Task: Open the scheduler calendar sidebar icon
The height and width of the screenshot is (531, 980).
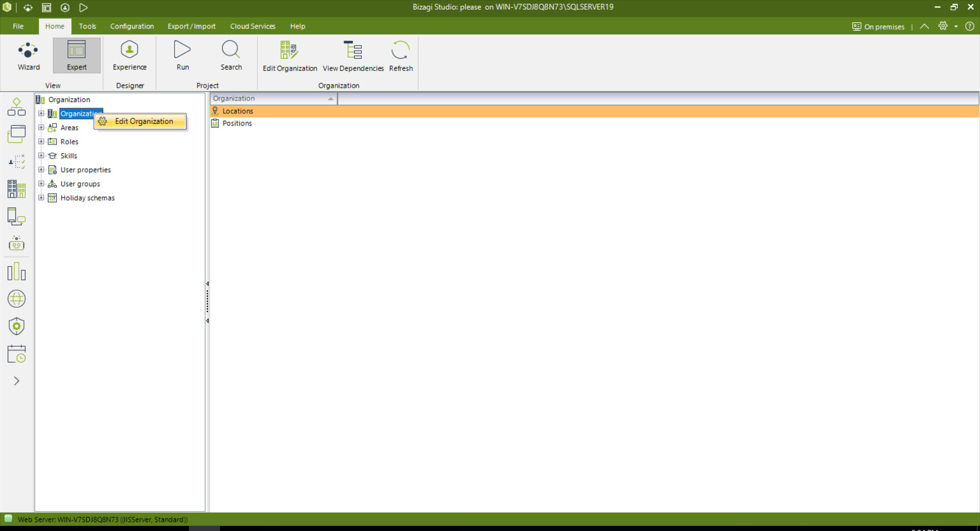Action: [x=16, y=354]
